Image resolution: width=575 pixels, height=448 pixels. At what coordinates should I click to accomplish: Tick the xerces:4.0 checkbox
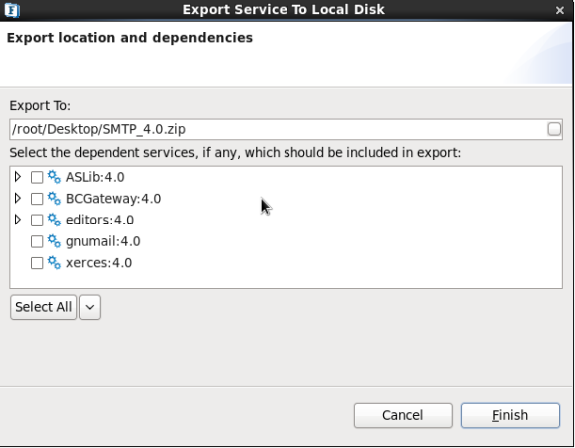tap(37, 263)
